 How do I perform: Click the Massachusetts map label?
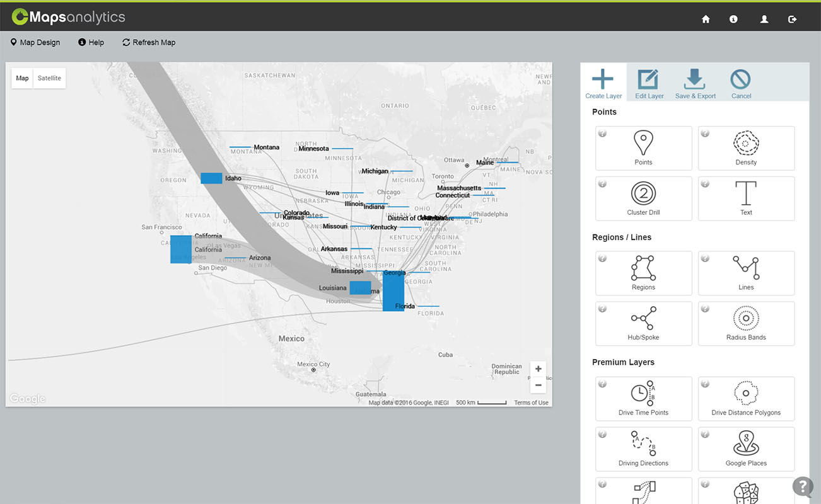459,188
